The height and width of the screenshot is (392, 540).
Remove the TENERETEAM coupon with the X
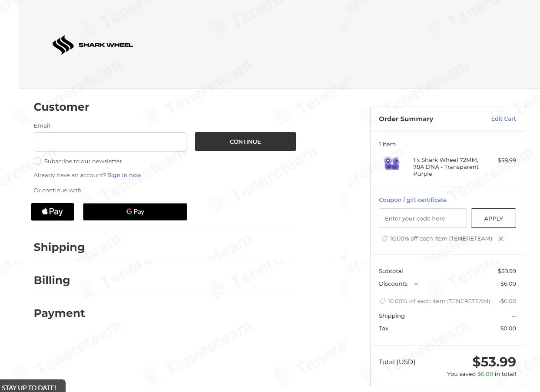pos(501,239)
